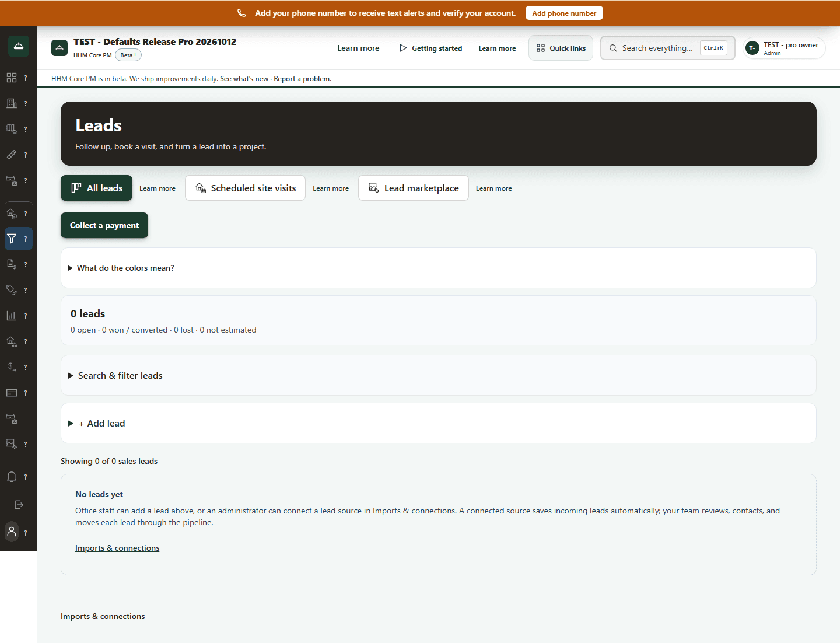The image size is (840, 643).
Task: Open the image sparkle icon in sidebar
Action: (x=12, y=444)
